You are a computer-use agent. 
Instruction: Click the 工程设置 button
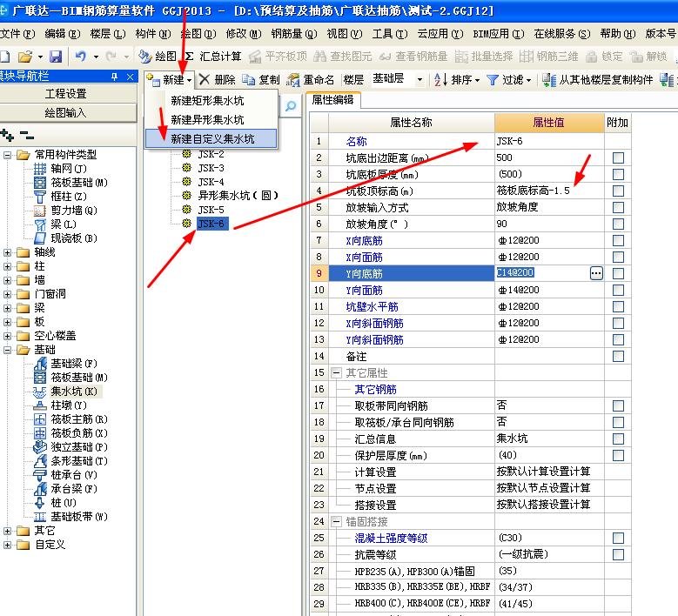pyautogui.click(x=67, y=94)
